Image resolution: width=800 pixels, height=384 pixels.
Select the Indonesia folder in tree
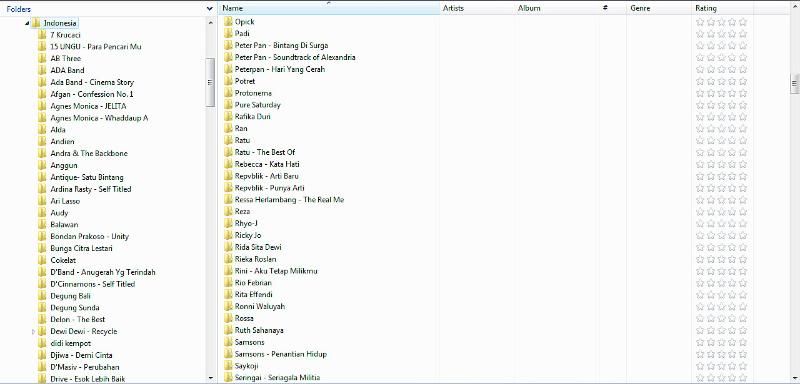pyautogui.click(x=60, y=23)
